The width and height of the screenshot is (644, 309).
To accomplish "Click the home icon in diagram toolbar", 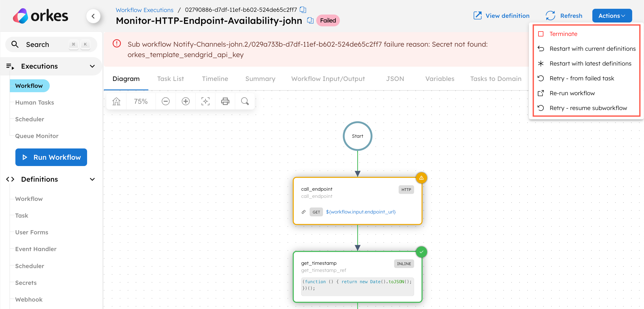I will [x=116, y=102].
